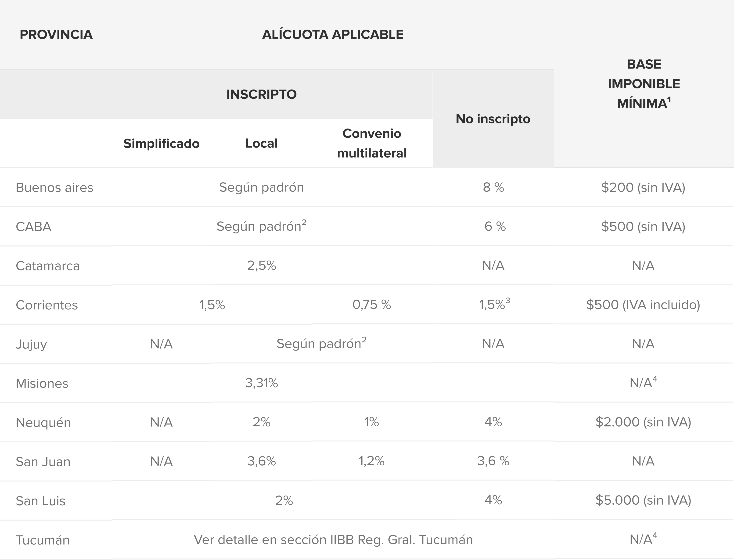Select BASE IMPONIBLE MÍNIMA header
Viewport: 734px width, 560px height.
pyautogui.click(x=644, y=84)
